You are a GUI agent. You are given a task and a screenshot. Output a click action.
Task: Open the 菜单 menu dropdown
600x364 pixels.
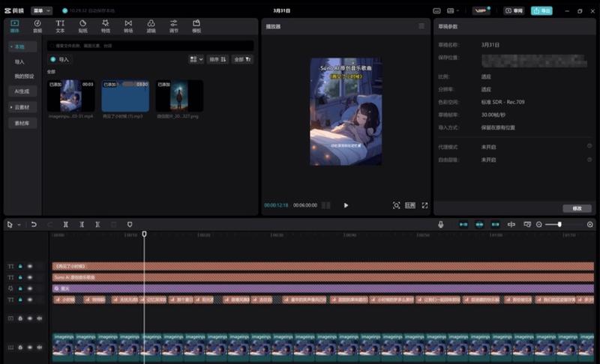(x=41, y=10)
